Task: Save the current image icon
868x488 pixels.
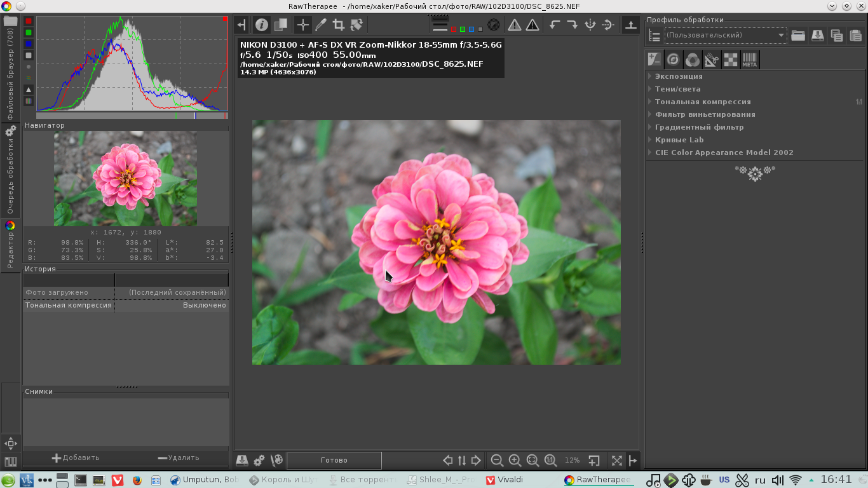Action: point(241,460)
